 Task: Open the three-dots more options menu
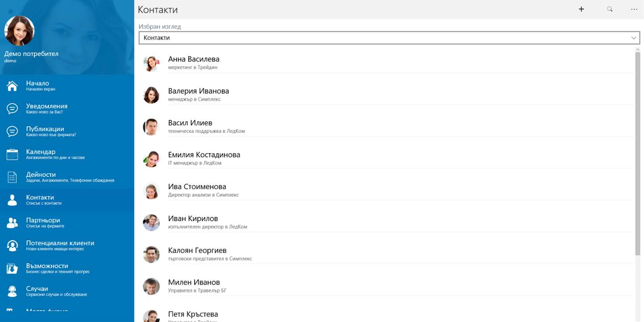tap(634, 9)
